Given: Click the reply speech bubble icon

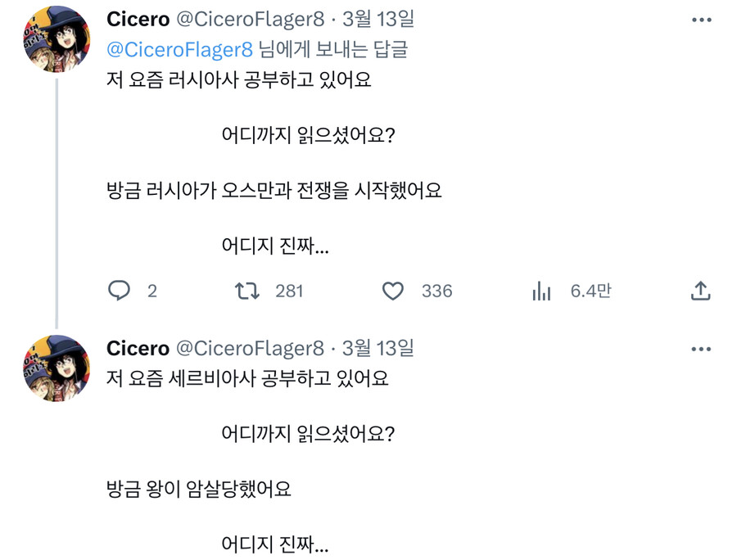Looking at the screenshot, I should [120, 291].
